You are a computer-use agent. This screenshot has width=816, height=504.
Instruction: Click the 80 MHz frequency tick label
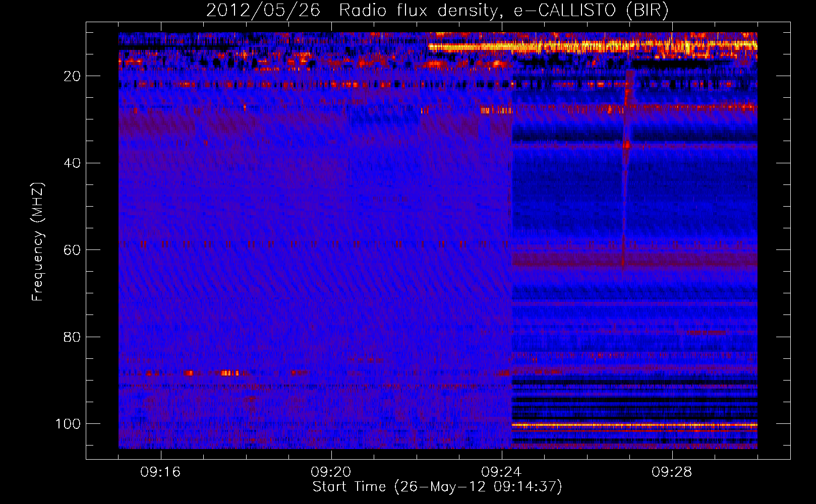72,337
